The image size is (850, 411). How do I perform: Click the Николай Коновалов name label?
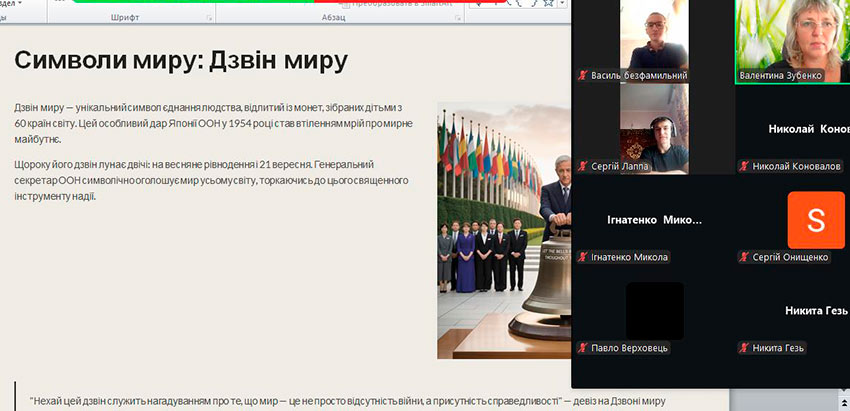pyautogui.click(x=797, y=166)
